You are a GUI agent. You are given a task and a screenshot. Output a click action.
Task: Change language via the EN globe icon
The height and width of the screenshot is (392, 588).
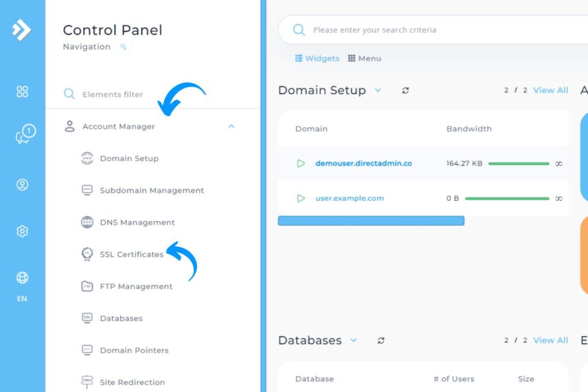coord(22,278)
